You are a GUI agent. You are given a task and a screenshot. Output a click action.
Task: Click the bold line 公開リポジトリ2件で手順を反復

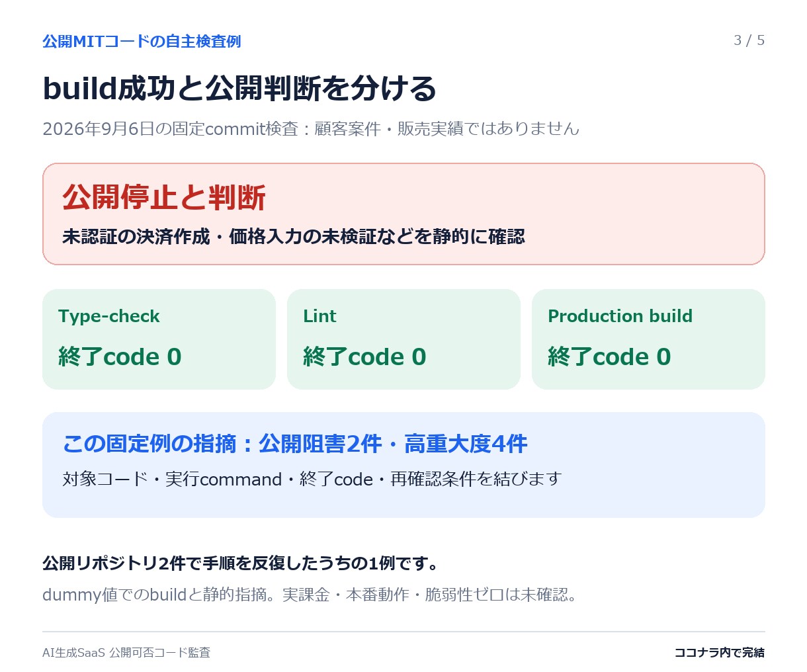241,564
